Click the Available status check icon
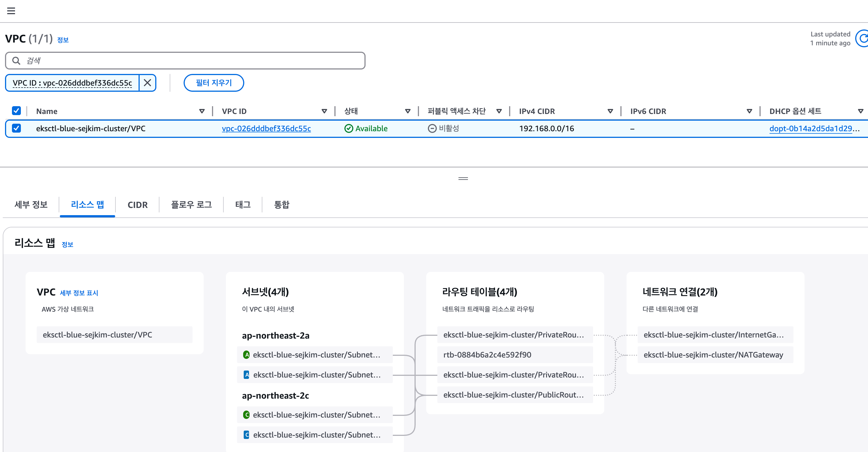The height and width of the screenshot is (452, 868). coord(348,128)
